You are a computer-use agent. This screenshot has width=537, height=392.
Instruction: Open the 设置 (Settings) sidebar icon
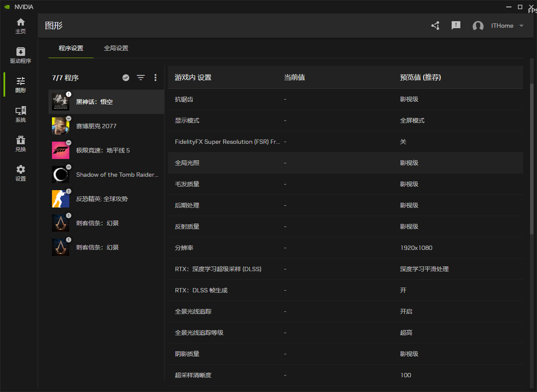tap(20, 172)
